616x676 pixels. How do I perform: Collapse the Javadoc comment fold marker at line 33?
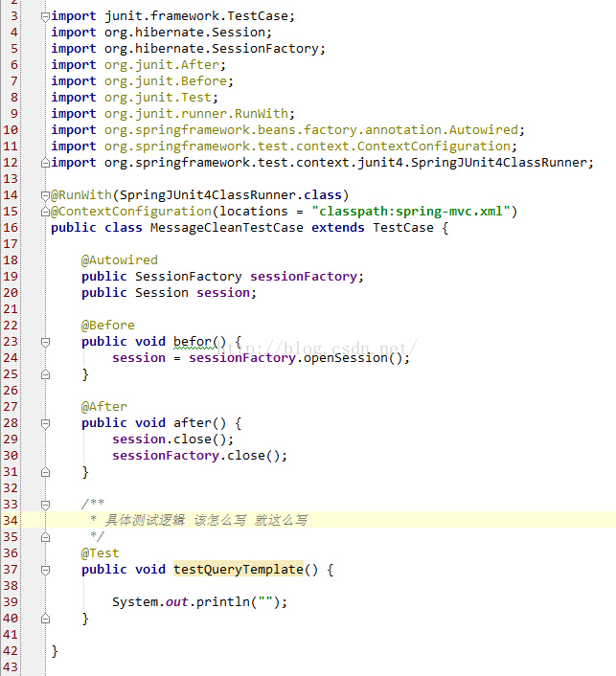[45, 505]
